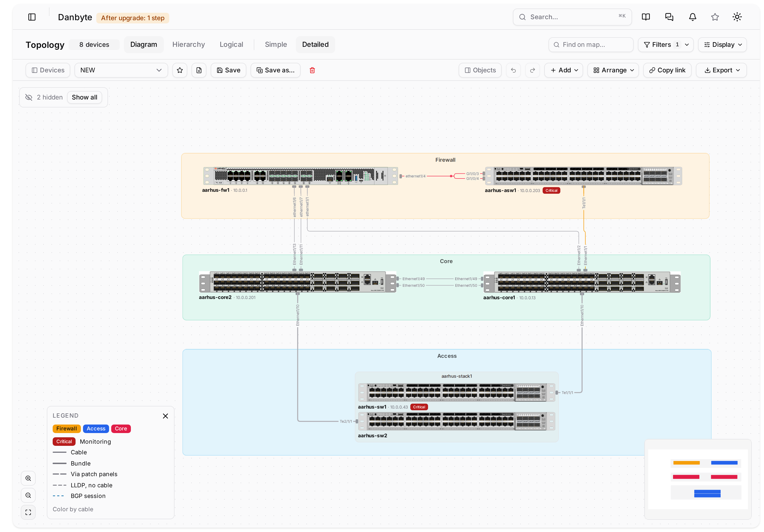Switch to Simple view mode
764x532 pixels.
tap(276, 45)
